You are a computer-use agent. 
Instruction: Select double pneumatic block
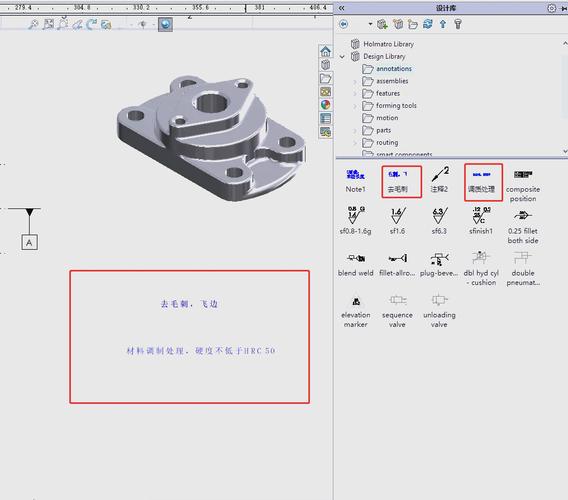click(523, 268)
